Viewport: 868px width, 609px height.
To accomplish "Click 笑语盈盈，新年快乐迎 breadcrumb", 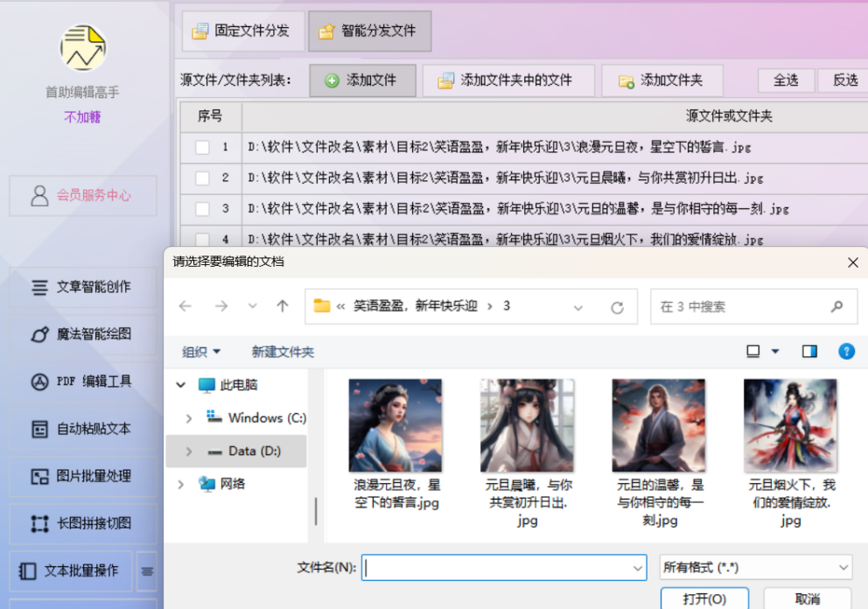I will [415, 306].
